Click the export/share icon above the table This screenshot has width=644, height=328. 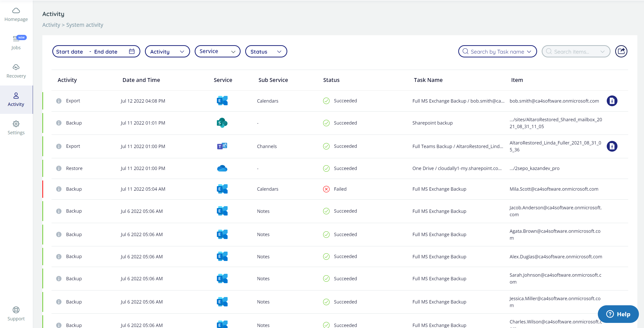(x=621, y=51)
